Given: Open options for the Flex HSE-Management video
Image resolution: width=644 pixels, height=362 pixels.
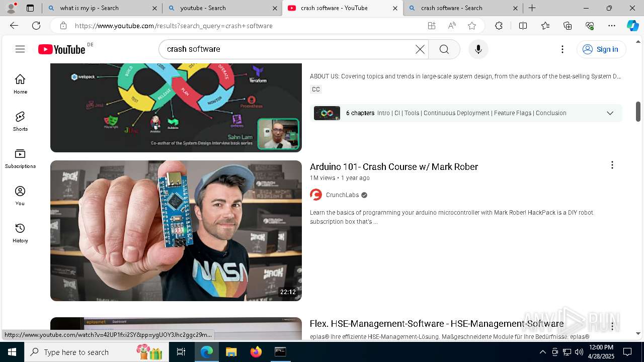Looking at the screenshot, I should click(x=612, y=326).
